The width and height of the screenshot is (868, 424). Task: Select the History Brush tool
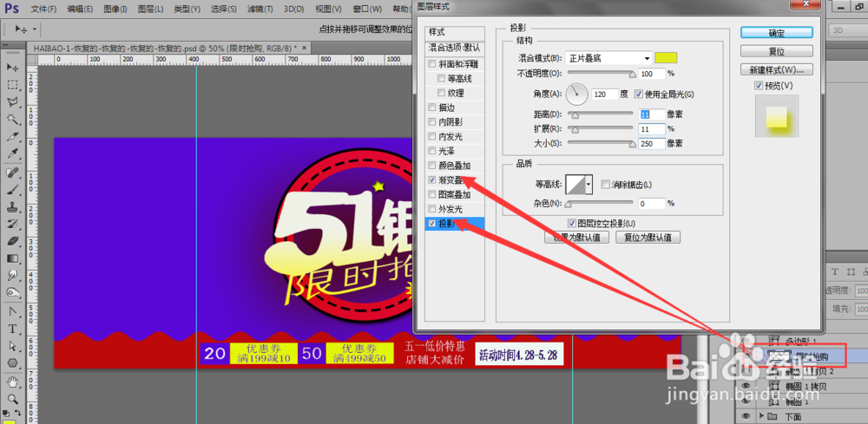pos(12,225)
